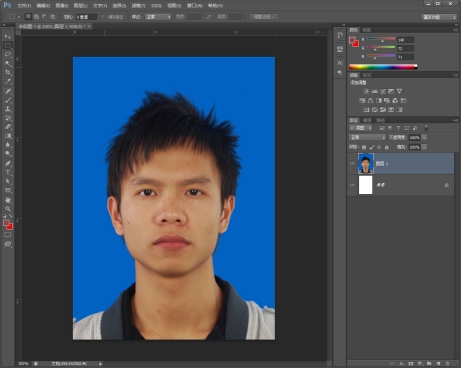Click the color spectrum ramp

[x=383, y=67]
